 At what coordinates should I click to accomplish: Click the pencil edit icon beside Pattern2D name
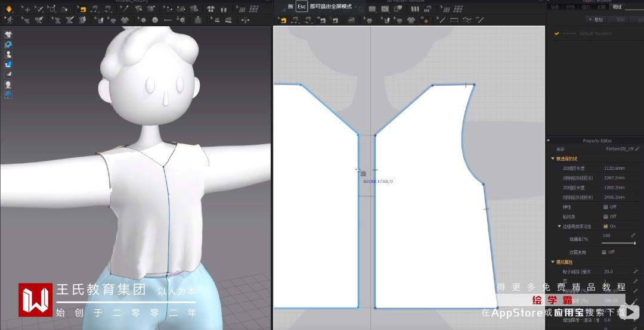[637, 148]
